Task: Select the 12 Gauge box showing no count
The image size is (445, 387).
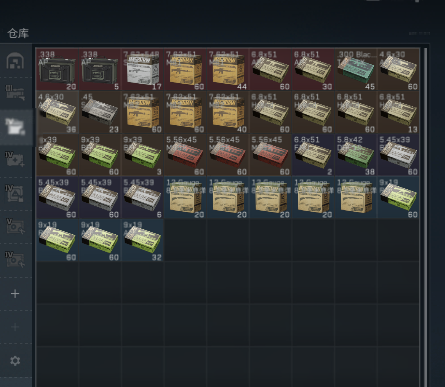Action: point(356,198)
